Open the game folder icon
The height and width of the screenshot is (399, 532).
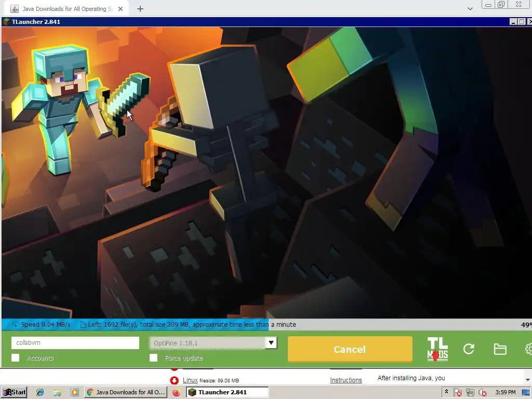(x=500, y=349)
